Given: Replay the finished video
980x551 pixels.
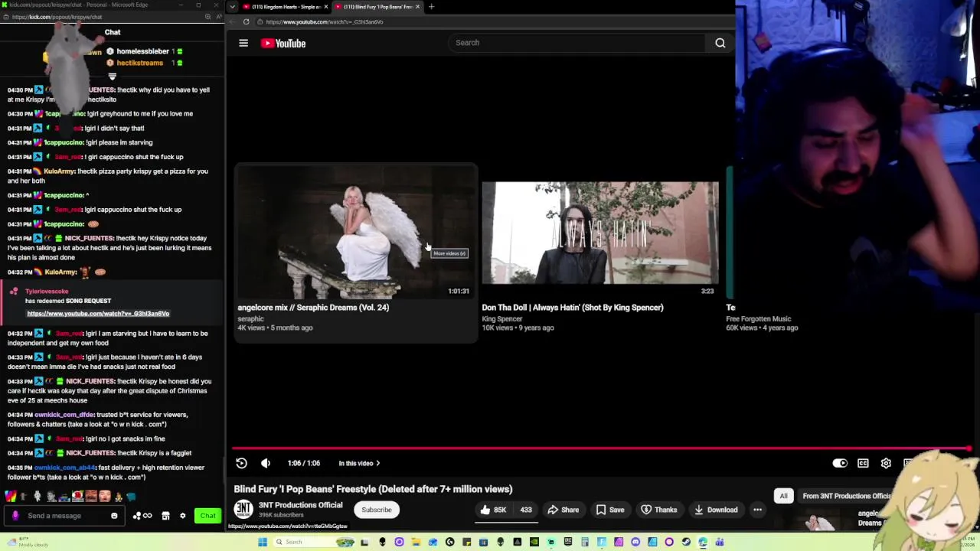Looking at the screenshot, I should (241, 463).
